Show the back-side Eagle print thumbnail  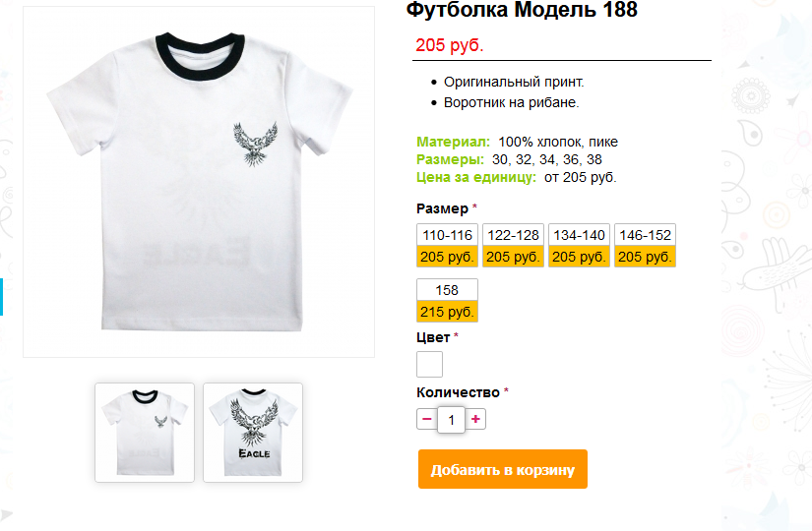click(253, 433)
